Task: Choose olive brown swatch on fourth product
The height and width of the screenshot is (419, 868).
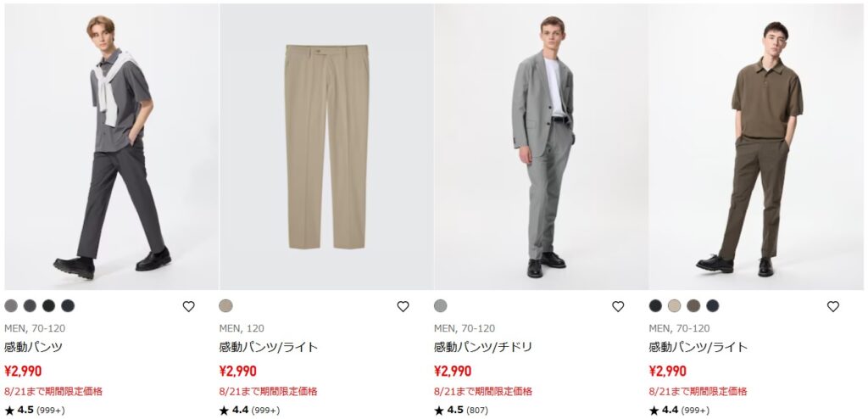Action: [x=693, y=306]
